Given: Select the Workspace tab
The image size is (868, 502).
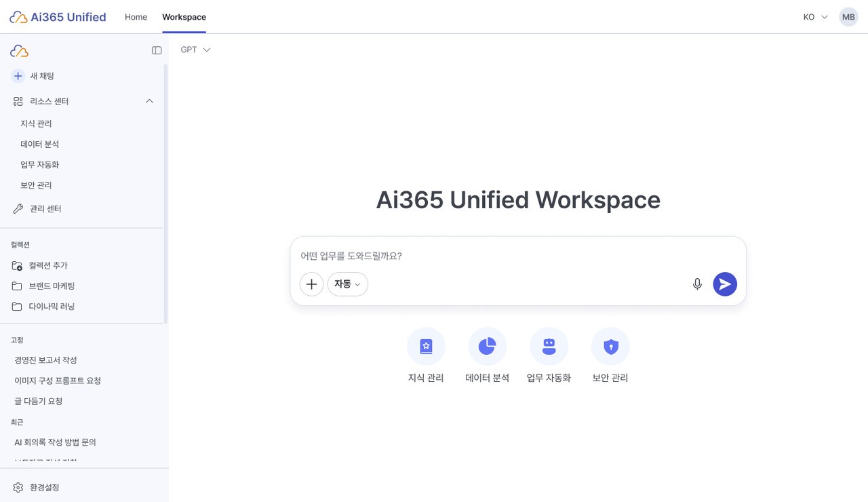Looking at the screenshot, I should [184, 17].
